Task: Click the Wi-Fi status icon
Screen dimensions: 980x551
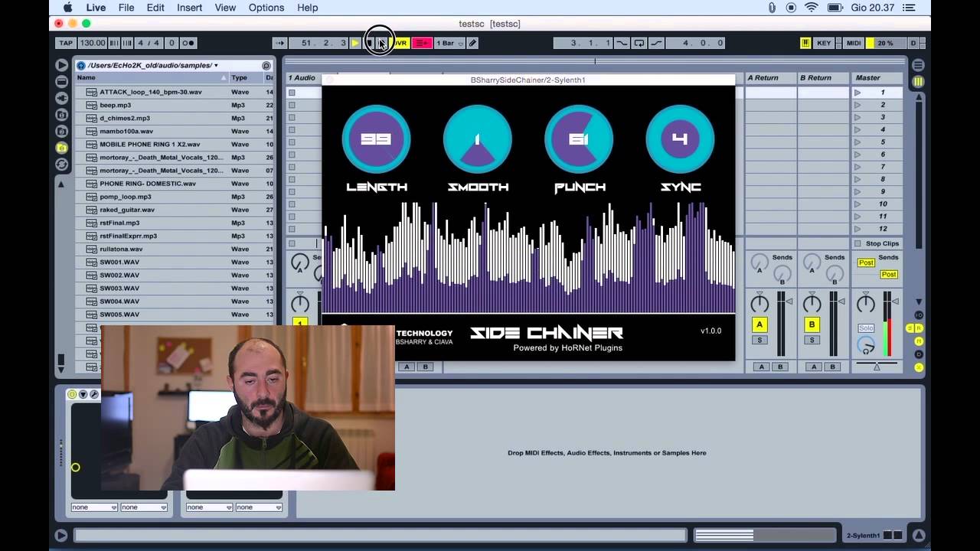Action: pyautogui.click(x=812, y=8)
